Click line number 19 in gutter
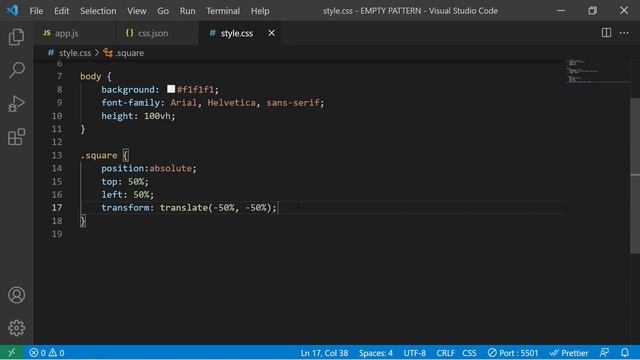640x360 pixels. coord(57,234)
